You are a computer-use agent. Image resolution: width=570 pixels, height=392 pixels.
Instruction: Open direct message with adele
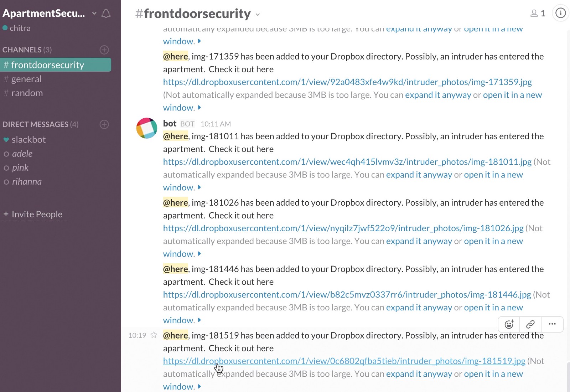pyautogui.click(x=22, y=154)
